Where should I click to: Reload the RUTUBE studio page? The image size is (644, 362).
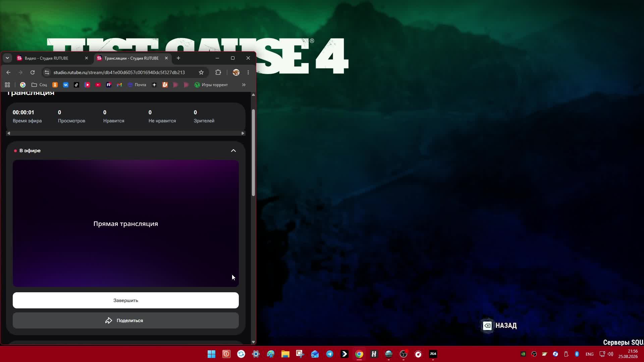[x=33, y=72]
